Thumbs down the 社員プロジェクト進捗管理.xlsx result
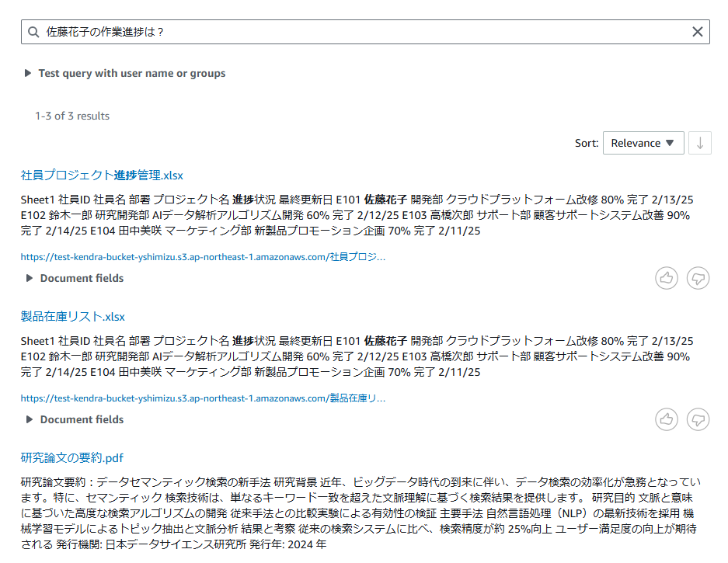 (x=698, y=278)
